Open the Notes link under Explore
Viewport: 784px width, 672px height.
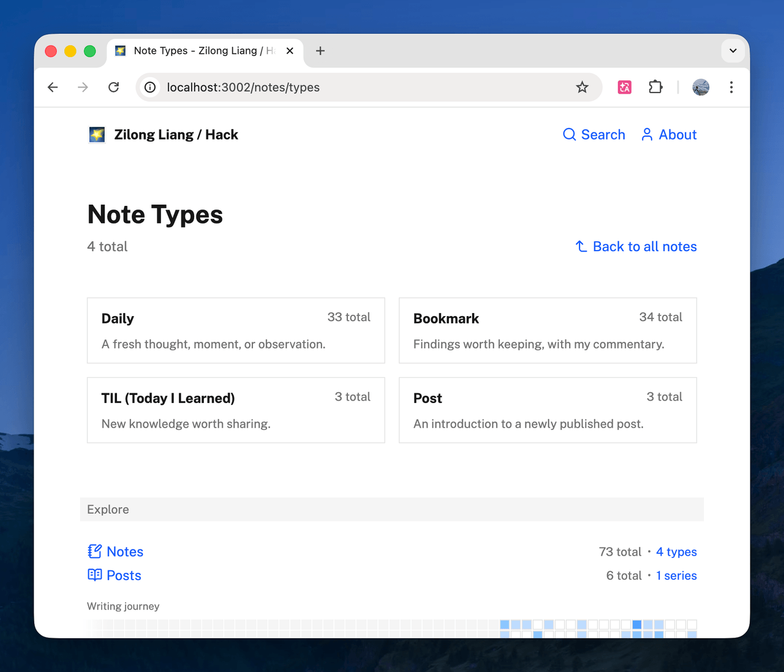tap(125, 551)
